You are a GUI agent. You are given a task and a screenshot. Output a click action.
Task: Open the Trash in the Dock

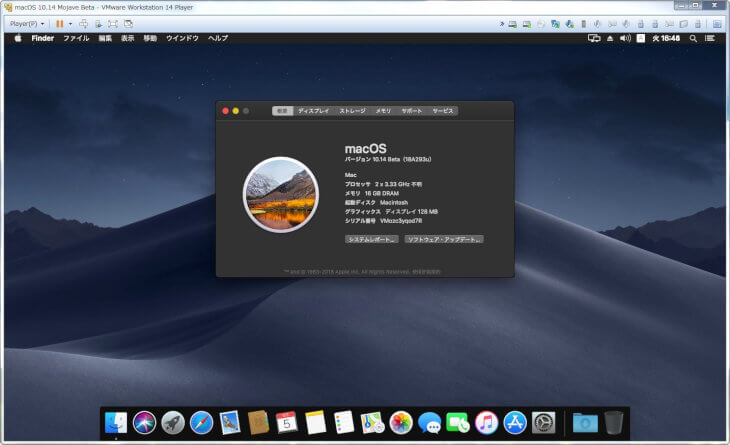(613, 422)
